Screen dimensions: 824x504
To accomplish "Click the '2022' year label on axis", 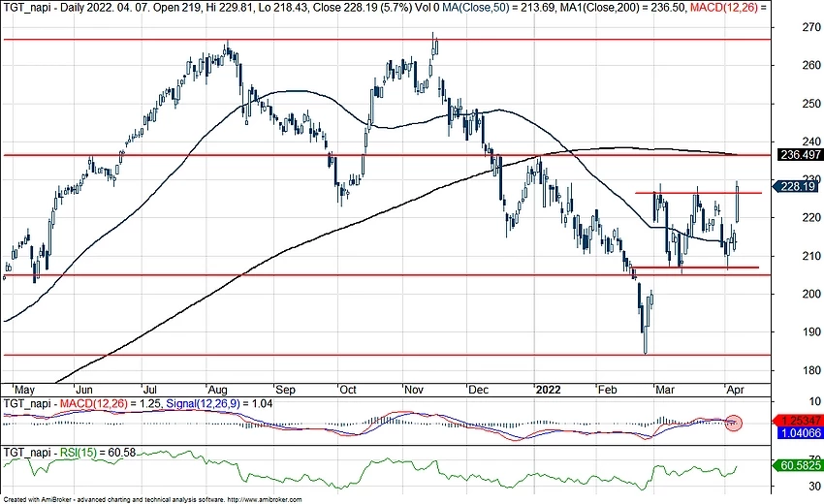I will [548, 390].
